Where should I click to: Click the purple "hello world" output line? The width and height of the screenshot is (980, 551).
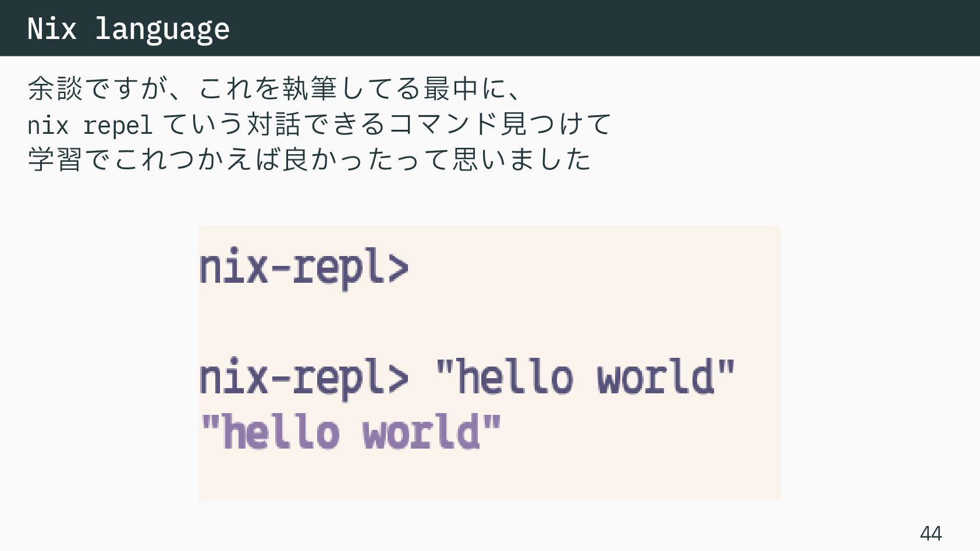click(350, 432)
